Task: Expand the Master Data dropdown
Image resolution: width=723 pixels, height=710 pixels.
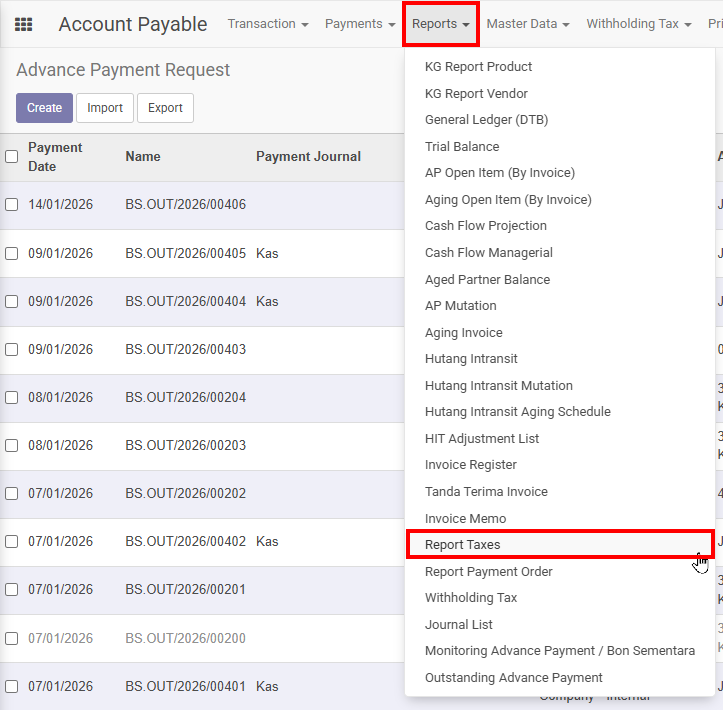Action: point(528,24)
